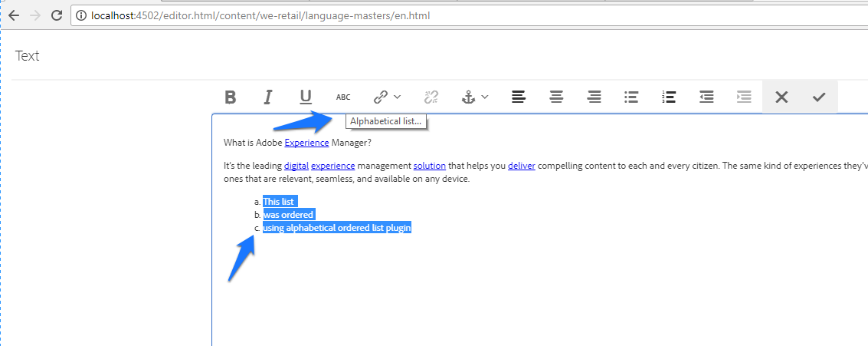Screen dimensions: 868x346
Task: Align text right
Action: (594, 97)
